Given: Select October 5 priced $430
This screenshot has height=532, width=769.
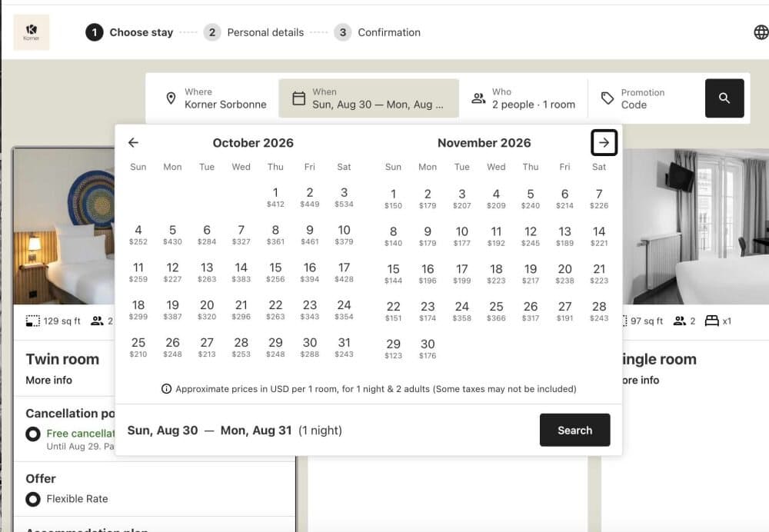Looking at the screenshot, I should tap(172, 235).
